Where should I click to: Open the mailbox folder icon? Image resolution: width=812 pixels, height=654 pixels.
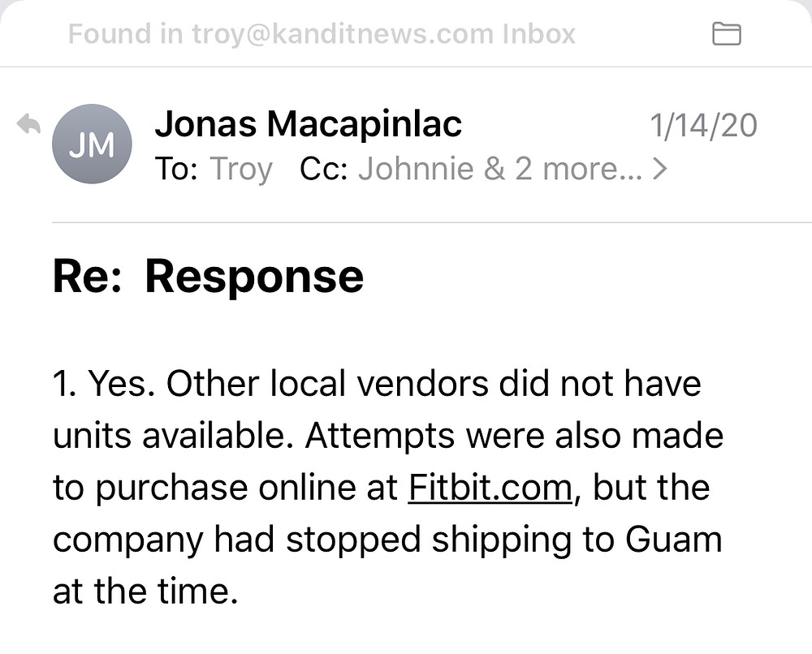pyautogui.click(x=727, y=34)
